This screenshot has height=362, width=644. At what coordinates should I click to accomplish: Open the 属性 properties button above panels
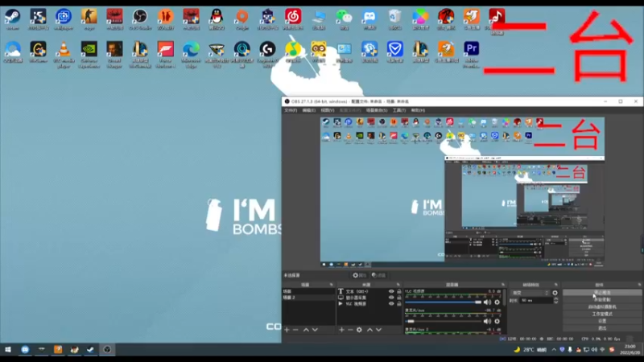pos(359,275)
